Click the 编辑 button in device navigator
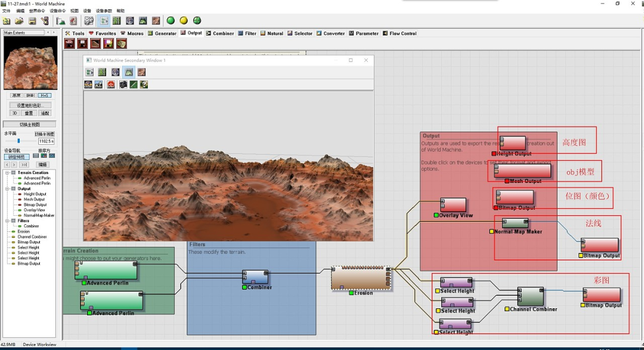The width and height of the screenshot is (644, 350). pos(42,165)
